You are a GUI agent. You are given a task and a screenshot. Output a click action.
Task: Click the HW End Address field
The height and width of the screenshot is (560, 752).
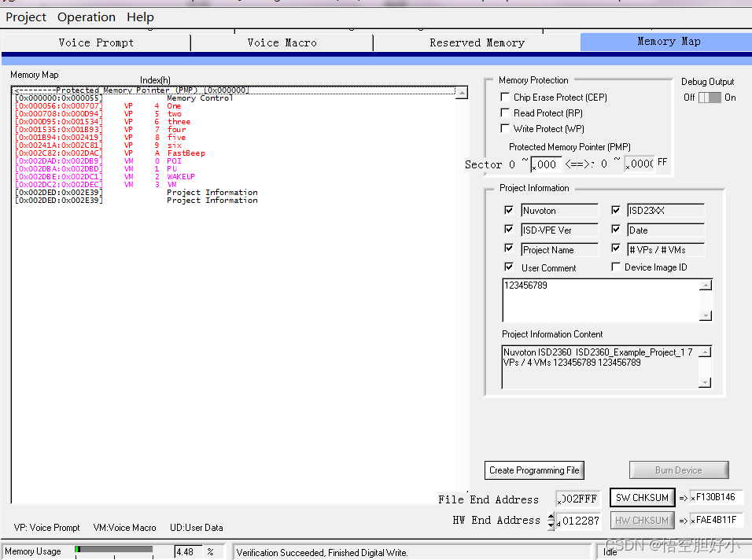click(x=578, y=521)
